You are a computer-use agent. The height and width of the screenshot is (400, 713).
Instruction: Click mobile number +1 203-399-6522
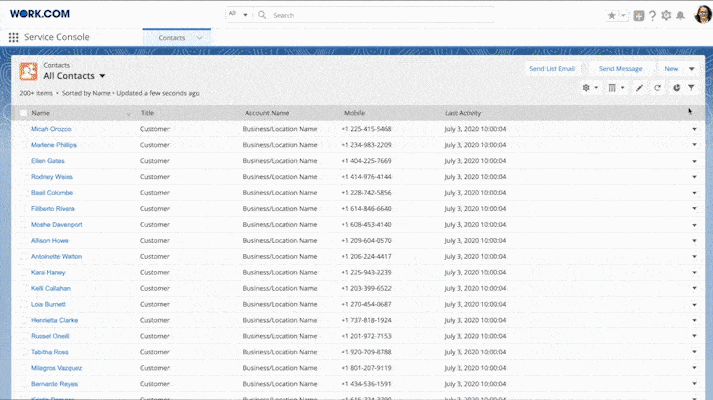(x=367, y=288)
